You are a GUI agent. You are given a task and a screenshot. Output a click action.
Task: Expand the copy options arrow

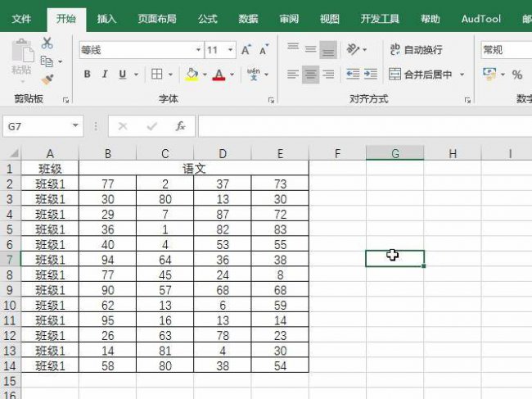click(60, 61)
